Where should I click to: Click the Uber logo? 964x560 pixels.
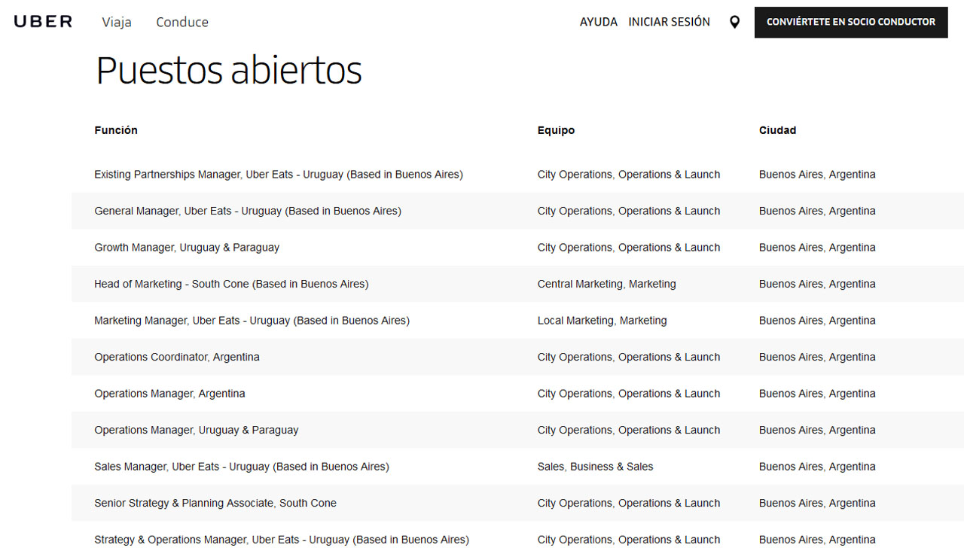[43, 22]
